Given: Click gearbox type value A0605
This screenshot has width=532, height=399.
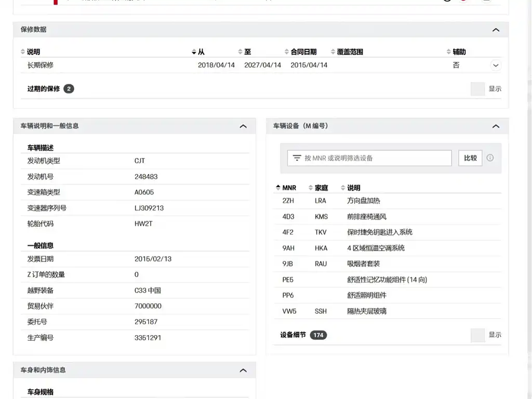Looking at the screenshot, I should (x=144, y=192).
